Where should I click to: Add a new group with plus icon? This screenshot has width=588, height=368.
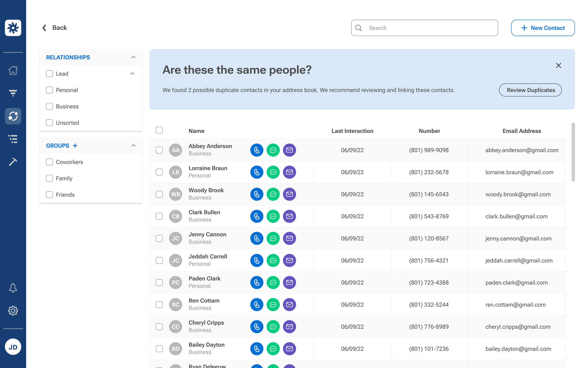coord(75,146)
